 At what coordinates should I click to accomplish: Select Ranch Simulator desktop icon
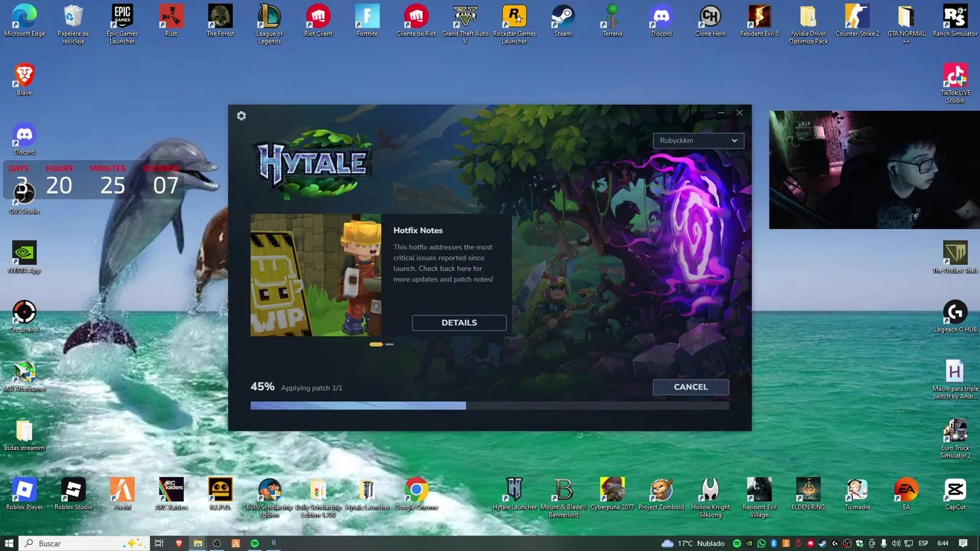pyautogui.click(x=955, y=21)
